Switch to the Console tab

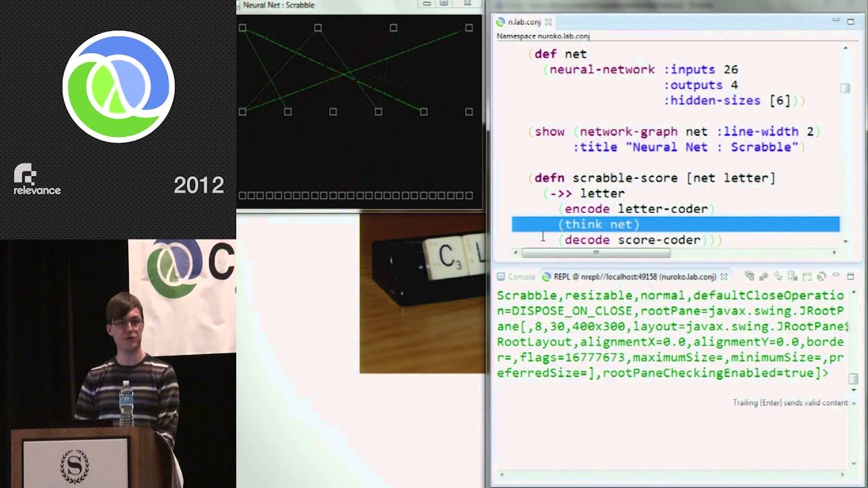click(x=516, y=277)
